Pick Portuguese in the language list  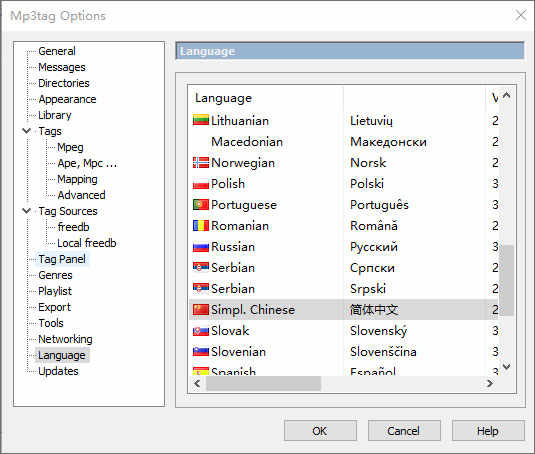point(244,205)
